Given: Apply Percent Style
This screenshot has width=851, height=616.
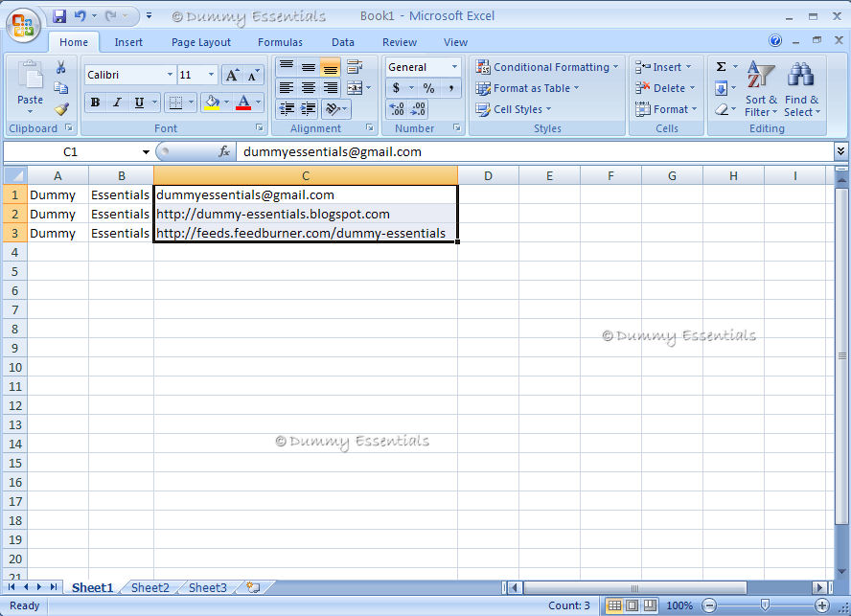Looking at the screenshot, I should (x=428, y=88).
